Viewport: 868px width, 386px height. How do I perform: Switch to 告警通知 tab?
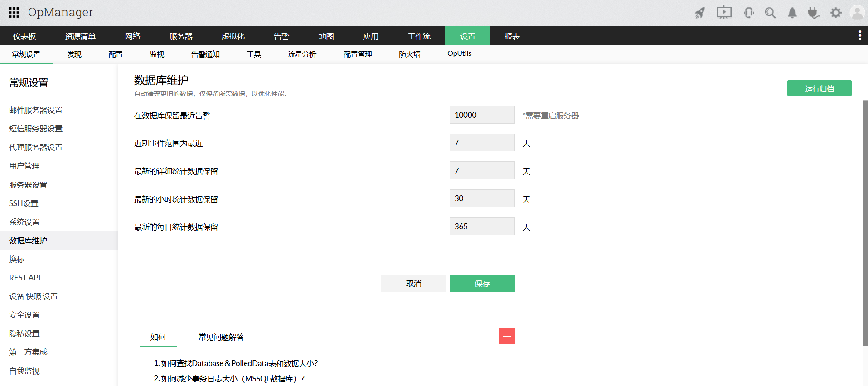(205, 54)
